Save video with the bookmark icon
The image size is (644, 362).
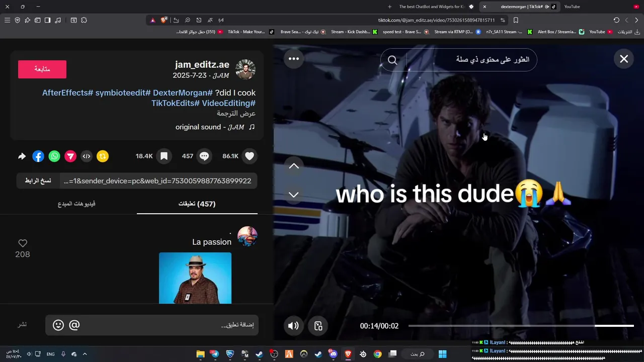tap(164, 156)
